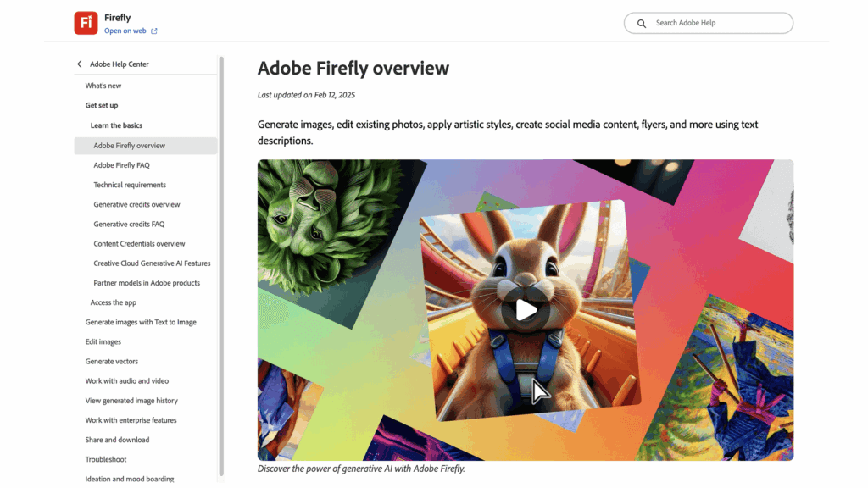Collapse the Get set up section
The width and height of the screenshot is (868, 488).
tap(102, 105)
